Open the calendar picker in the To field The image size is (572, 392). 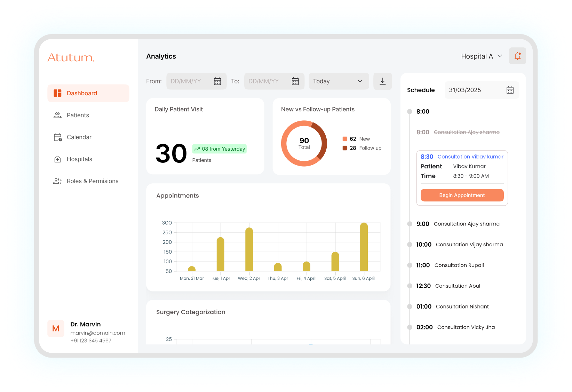click(295, 81)
